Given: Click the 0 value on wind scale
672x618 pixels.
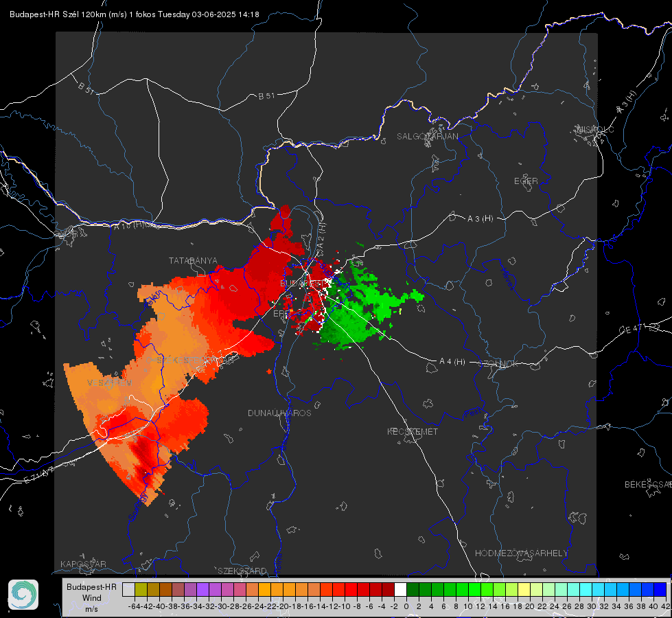Looking at the screenshot, I should click(x=406, y=606).
